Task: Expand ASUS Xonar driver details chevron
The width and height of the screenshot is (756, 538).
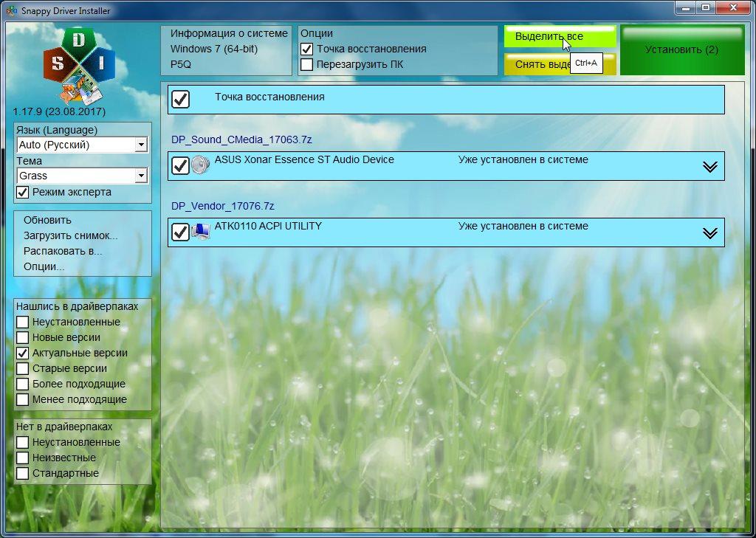Action: [x=709, y=167]
